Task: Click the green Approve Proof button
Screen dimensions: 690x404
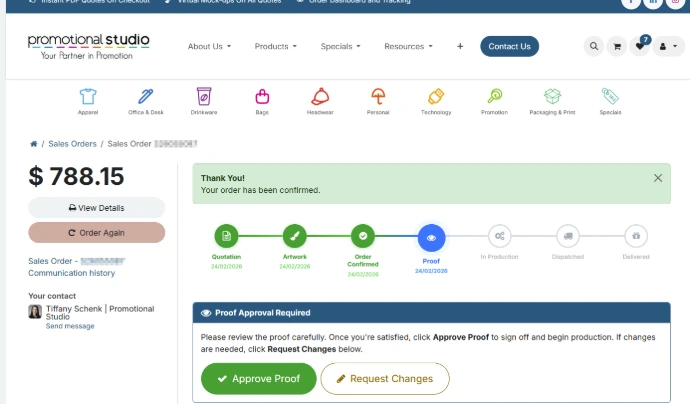Action: [259, 379]
